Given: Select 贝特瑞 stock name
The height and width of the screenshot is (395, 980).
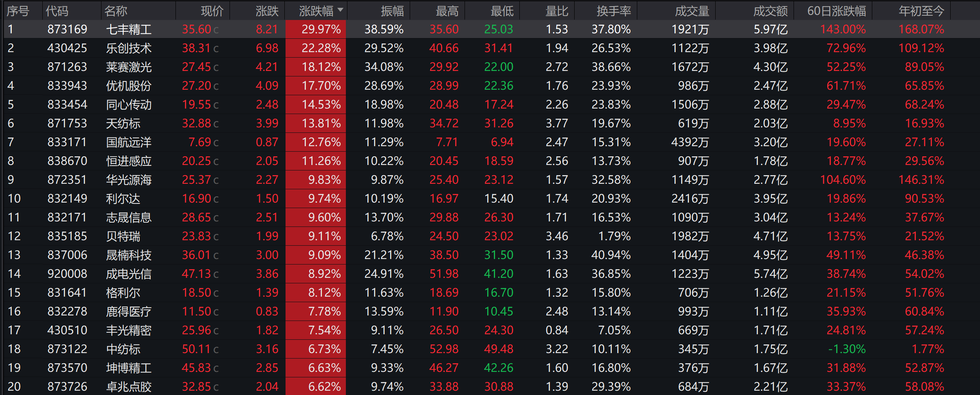Looking at the screenshot, I should point(123,236).
